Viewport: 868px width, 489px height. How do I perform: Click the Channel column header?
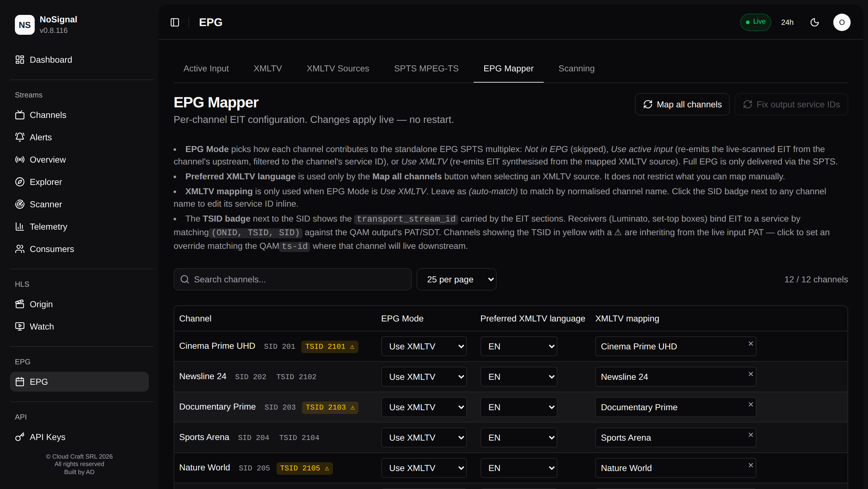click(195, 318)
